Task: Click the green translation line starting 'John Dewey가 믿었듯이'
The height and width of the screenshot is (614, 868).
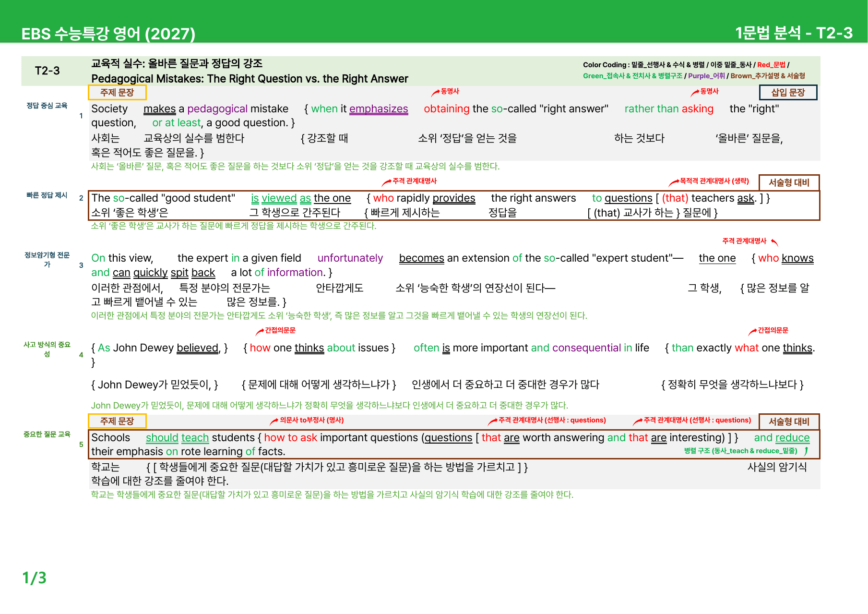Action: coord(330,406)
